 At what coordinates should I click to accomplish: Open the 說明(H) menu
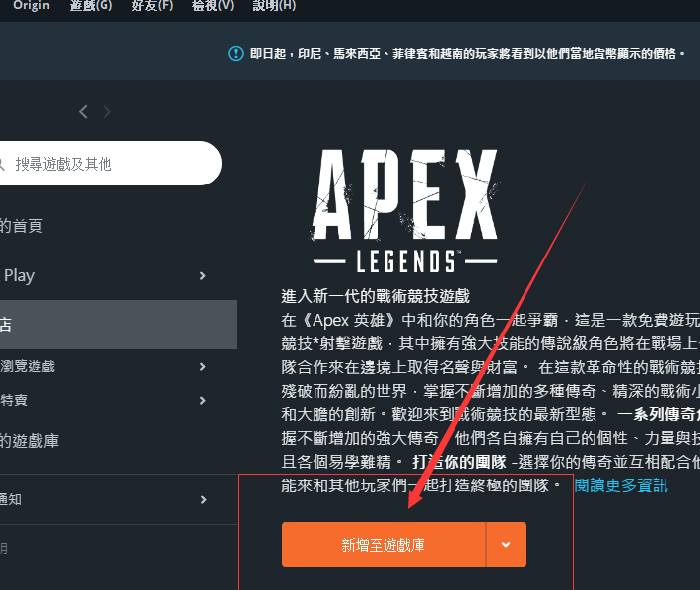tap(273, 6)
